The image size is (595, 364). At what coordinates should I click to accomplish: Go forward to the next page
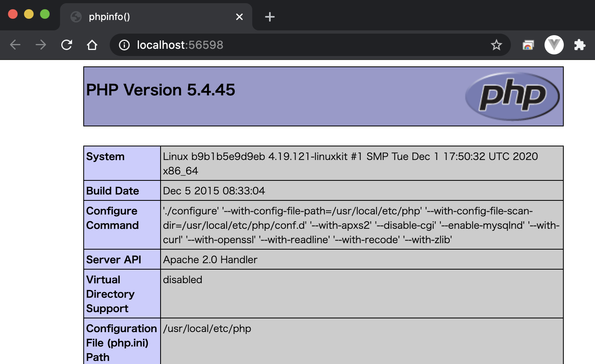coord(40,45)
